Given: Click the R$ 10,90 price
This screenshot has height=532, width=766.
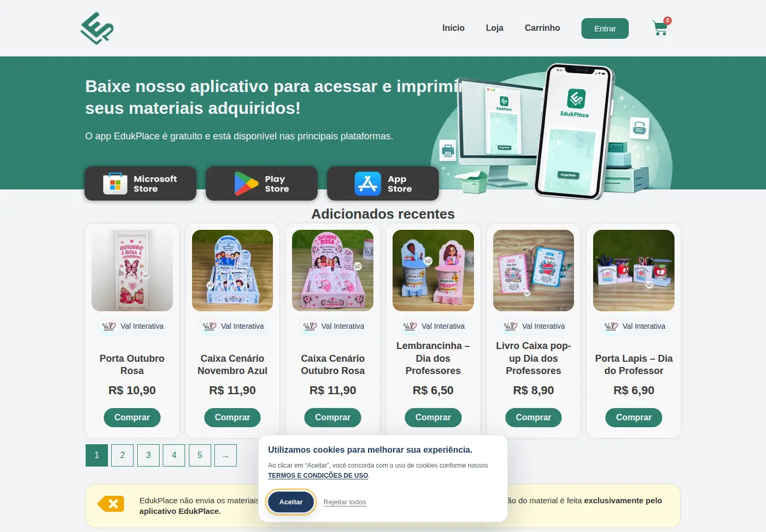Looking at the screenshot, I should [132, 390].
